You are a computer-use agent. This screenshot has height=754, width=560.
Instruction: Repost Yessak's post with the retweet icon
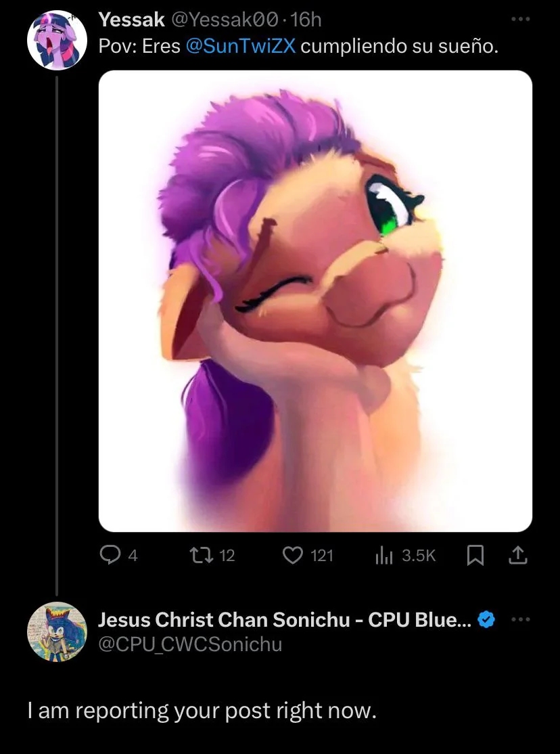tap(200, 556)
